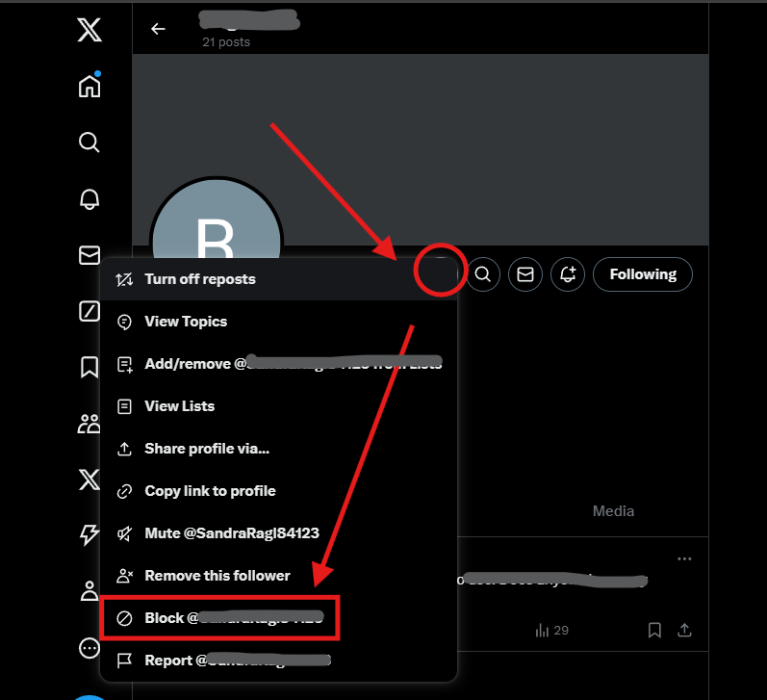
Task: Open Communities people icon
Action: (89, 424)
